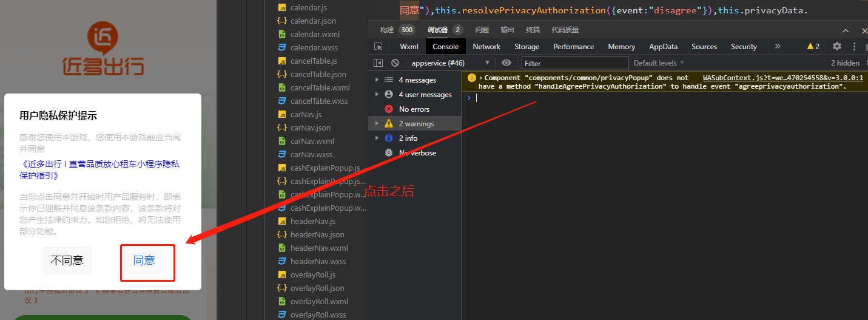Open the AppData tab

[x=664, y=47]
